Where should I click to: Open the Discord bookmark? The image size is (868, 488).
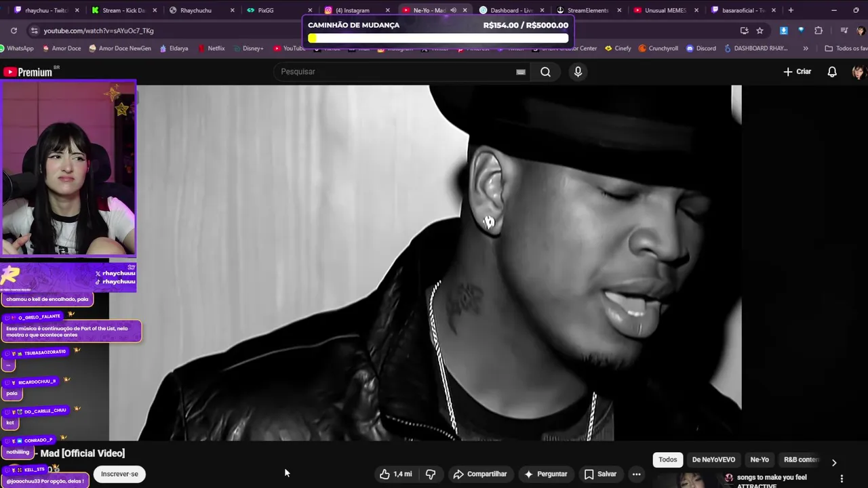click(701, 48)
